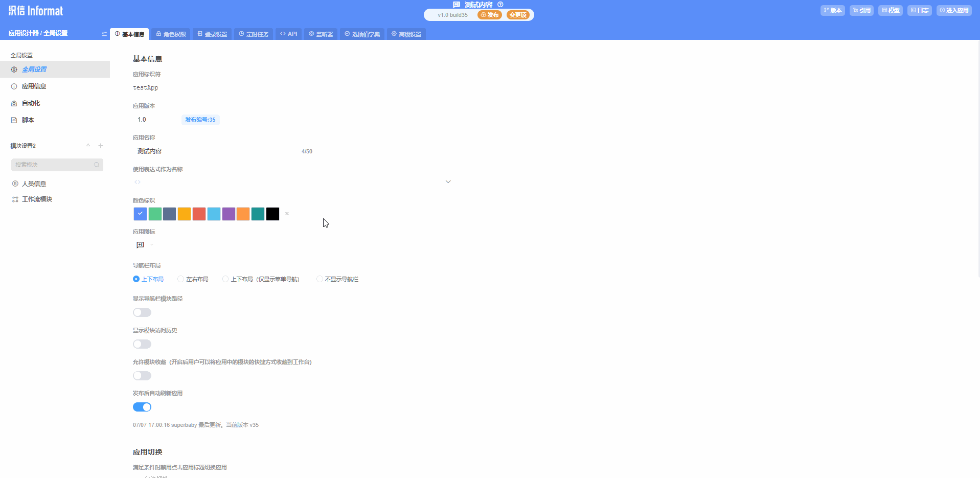The width and height of the screenshot is (980, 478).
Task: Open the 工作流模块 tree item
Action: tap(37, 199)
